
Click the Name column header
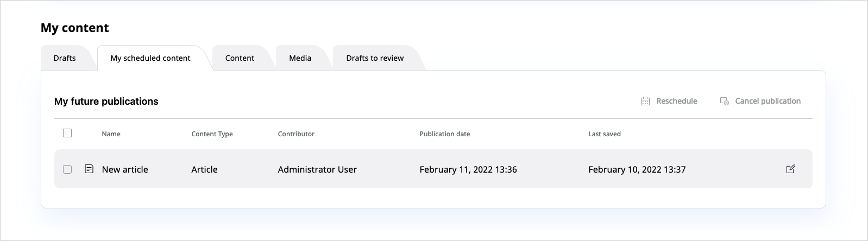(111, 134)
